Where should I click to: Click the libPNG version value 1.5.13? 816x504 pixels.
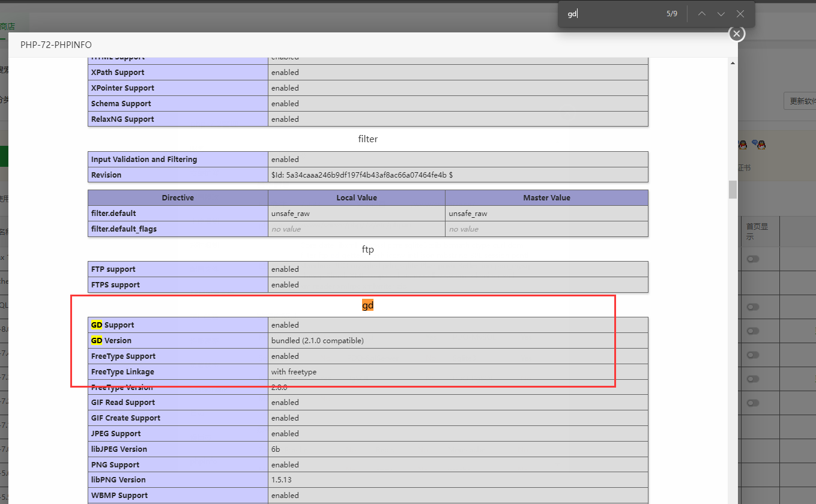click(x=282, y=479)
